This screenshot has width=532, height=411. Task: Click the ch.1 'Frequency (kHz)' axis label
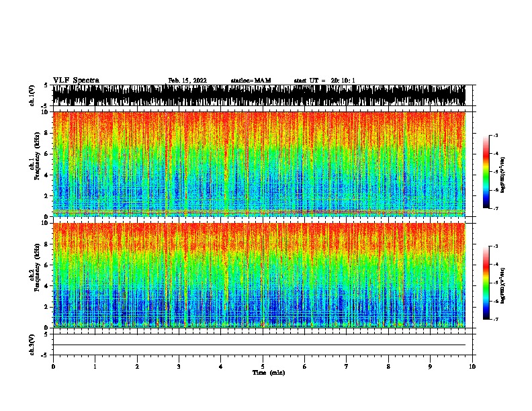37,156
